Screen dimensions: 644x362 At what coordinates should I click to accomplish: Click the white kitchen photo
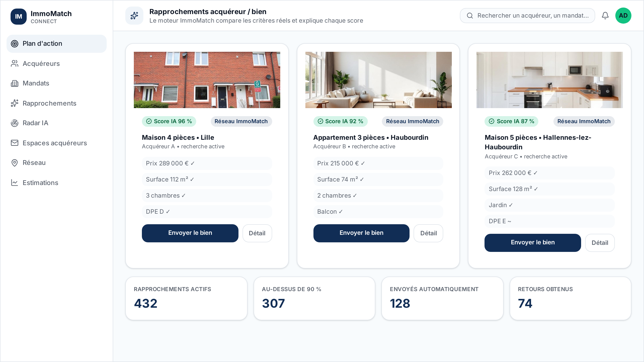click(550, 80)
